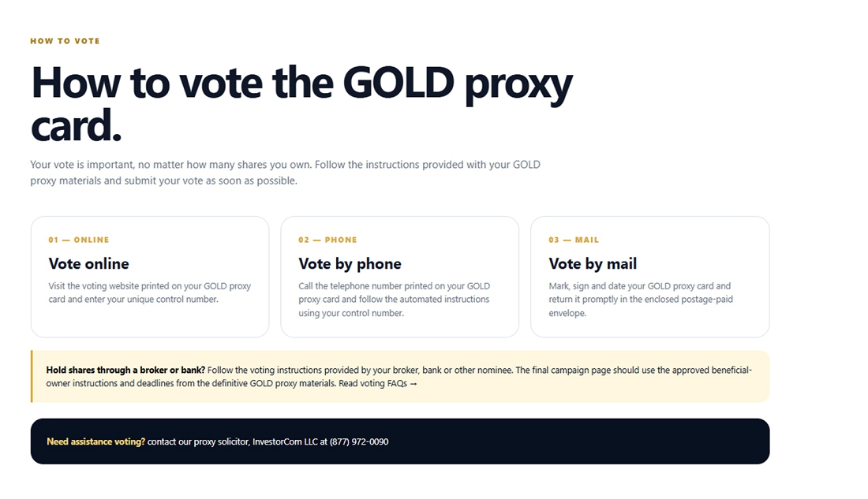Click the bold 'Hold shares through a broker or bank?' text
The height and width of the screenshot is (499, 868).
click(x=125, y=370)
